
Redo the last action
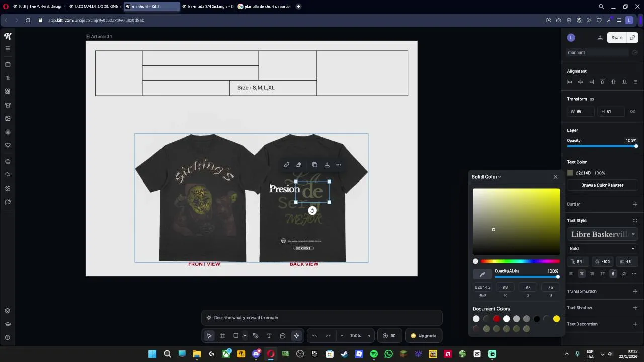pos(328,336)
